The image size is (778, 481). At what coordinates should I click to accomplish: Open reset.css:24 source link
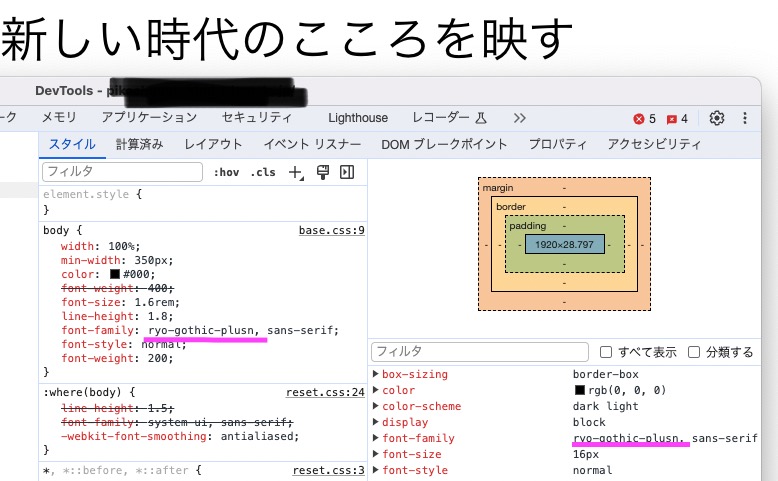(x=325, y=393)
